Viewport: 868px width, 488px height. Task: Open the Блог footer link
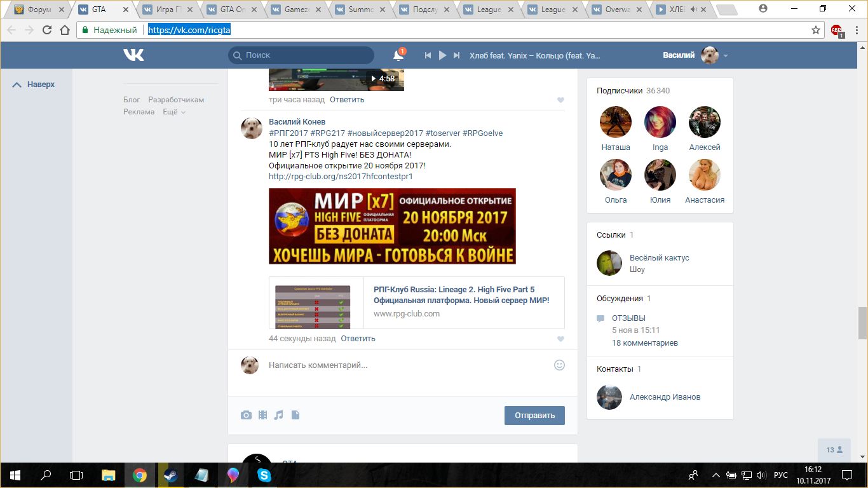click(132, 100)
